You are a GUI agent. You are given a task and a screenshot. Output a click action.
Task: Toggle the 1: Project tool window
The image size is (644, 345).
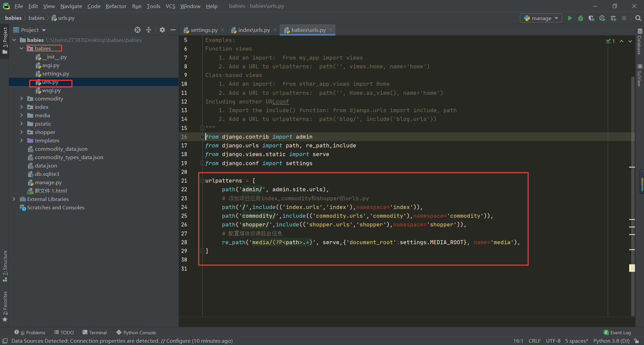click(x=5, y=41)
